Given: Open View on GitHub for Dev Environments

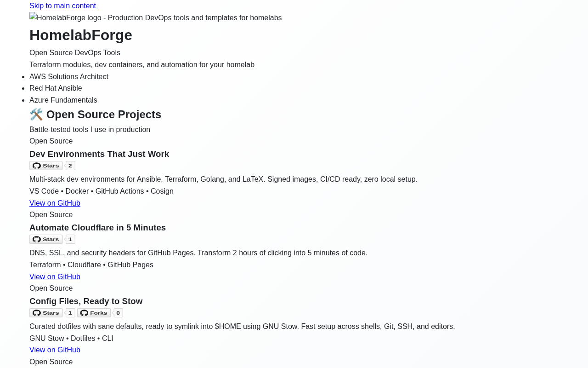Looking at the screenshot, I should (x=55, y=203).
